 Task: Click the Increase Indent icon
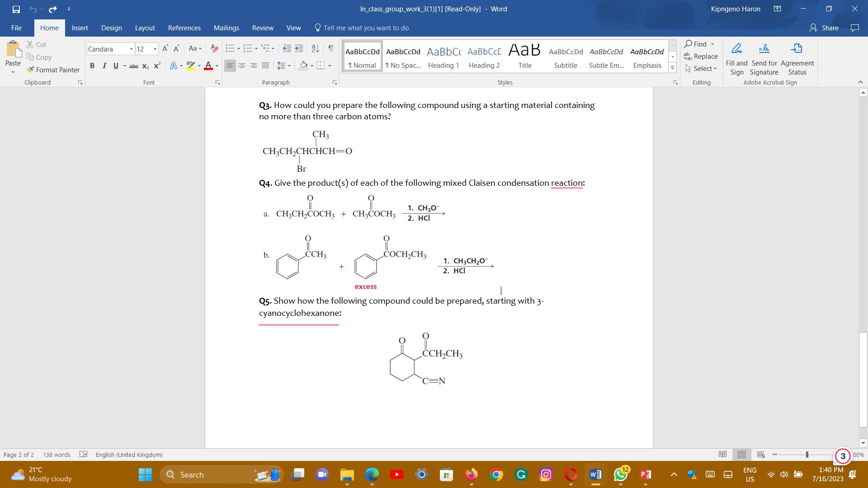tap(299, 48)
